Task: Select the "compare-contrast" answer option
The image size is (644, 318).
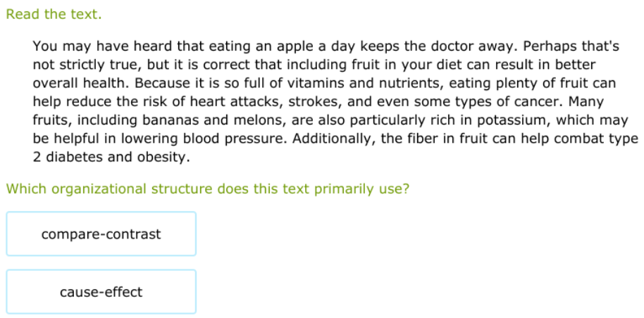Action: [x=101, y=234]
